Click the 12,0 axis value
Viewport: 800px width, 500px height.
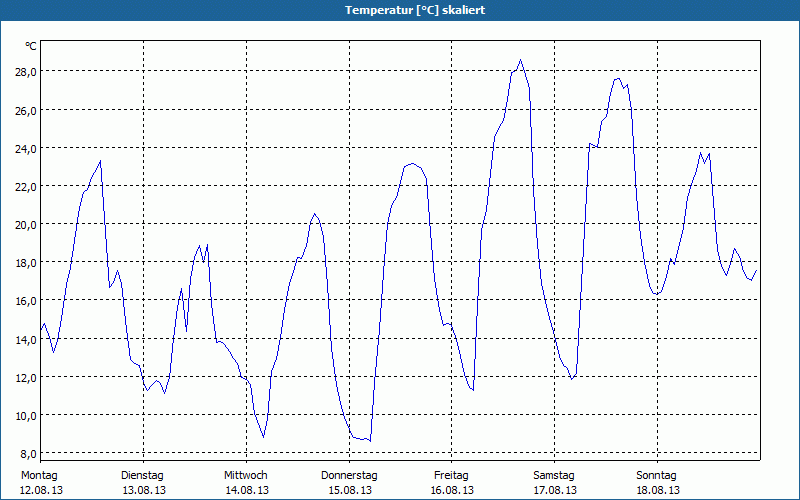point(26,378)
